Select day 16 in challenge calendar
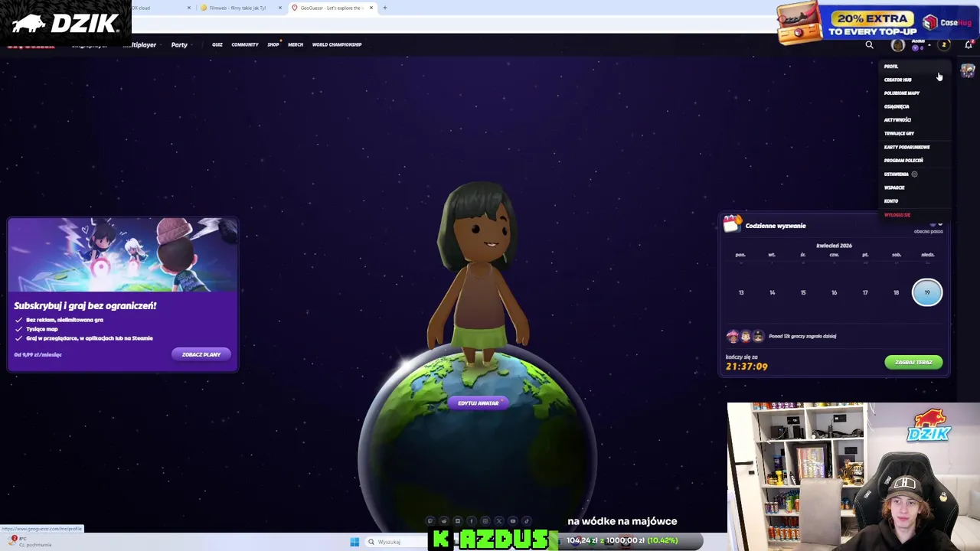This screenshot has width=980, height=551. pos(834,292)
